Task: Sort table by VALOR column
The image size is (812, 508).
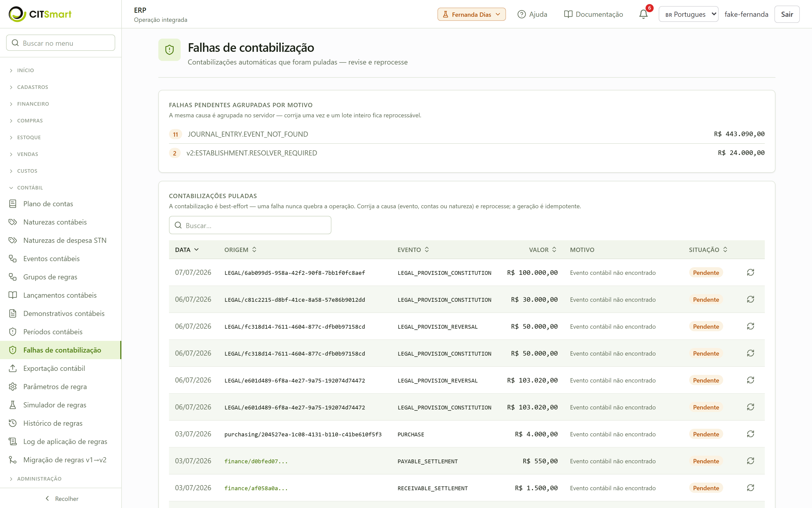Action: pos(543,250)
